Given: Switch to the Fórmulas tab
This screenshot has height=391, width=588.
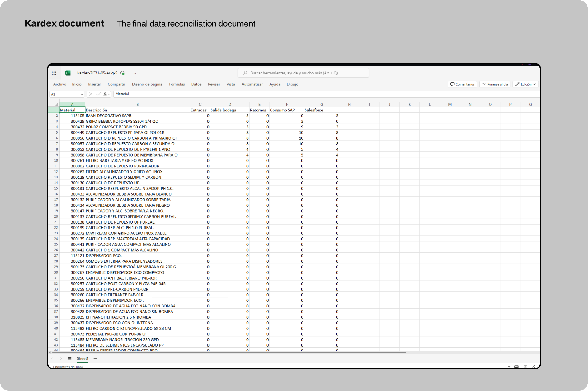Looking at the screenshot, I should coord(177,84).
